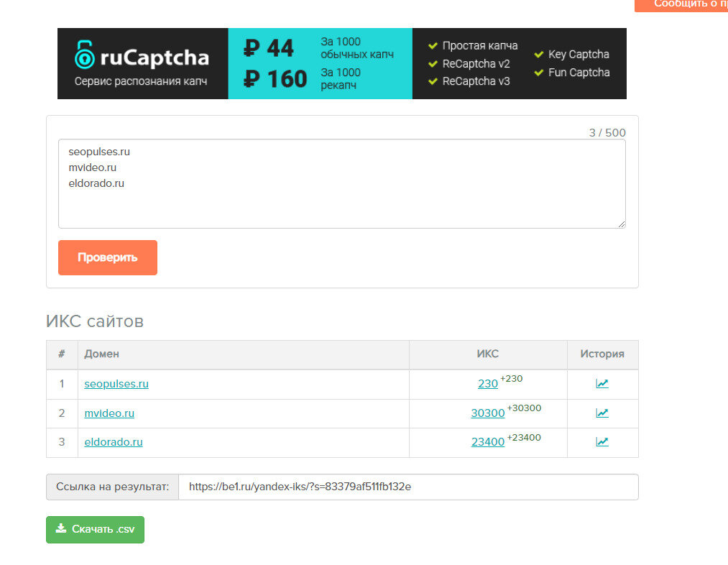
Task: Click the Проверить button
Action: [108, 257]
